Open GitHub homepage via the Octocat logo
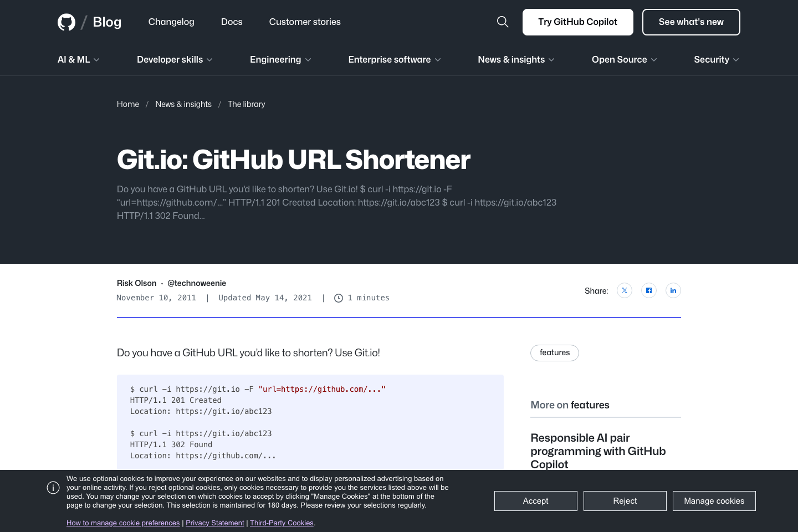This screenshot has height=532, width=798. [x=66, y=22]
